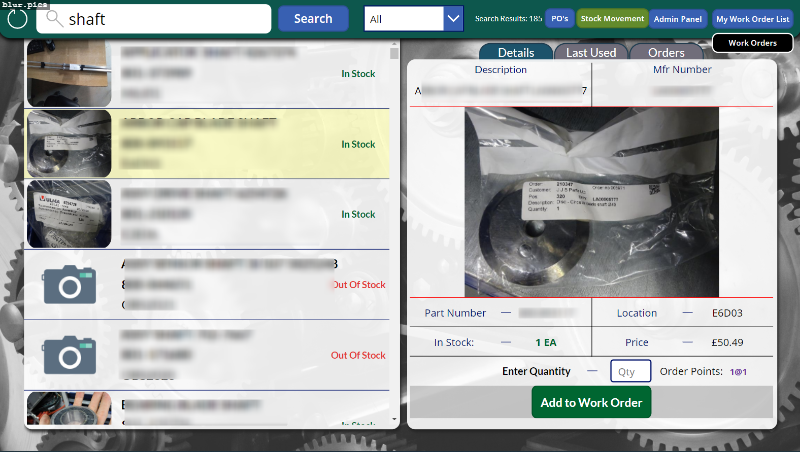
Task: Click camera placeholder icon of first Out Of Stock item
Action: point(70,285)
